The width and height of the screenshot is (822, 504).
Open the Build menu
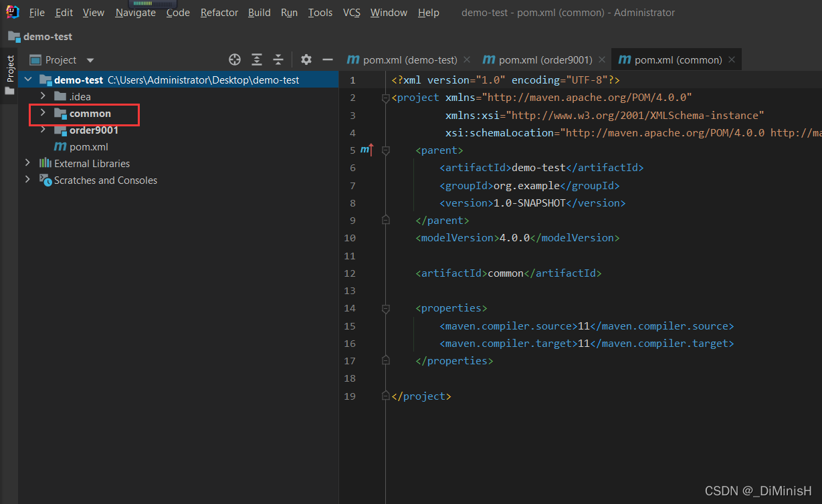click(x=260, y=13)
